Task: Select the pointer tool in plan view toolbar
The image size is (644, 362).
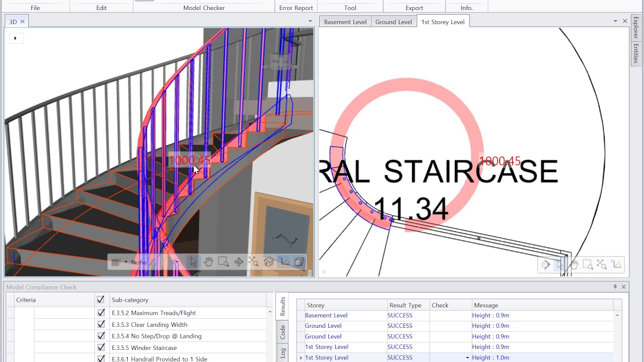Action: click(x=559, y=264)
